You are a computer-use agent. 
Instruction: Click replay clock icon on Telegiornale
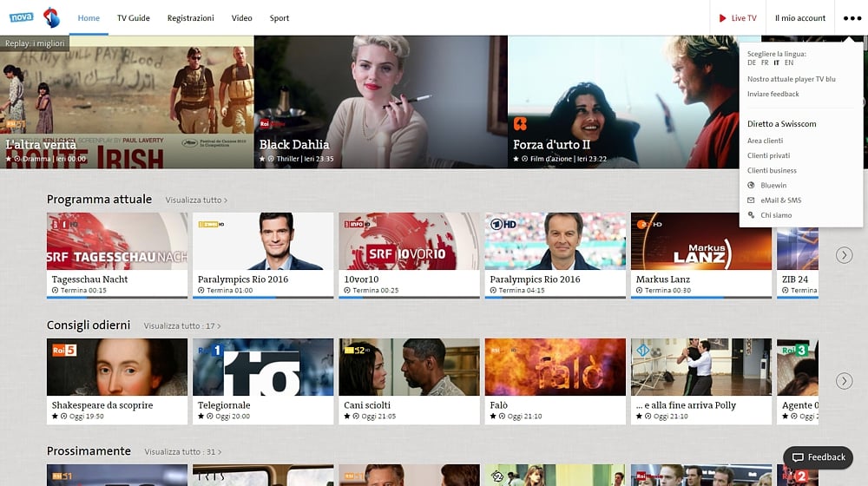point(210,417)
